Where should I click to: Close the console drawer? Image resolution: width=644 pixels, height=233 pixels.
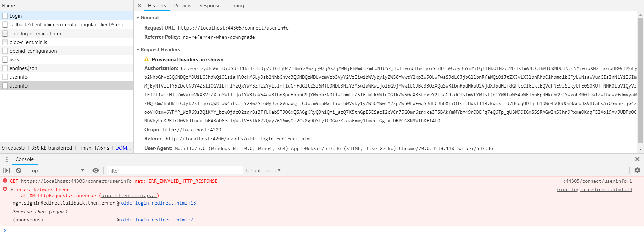point(637,159)
